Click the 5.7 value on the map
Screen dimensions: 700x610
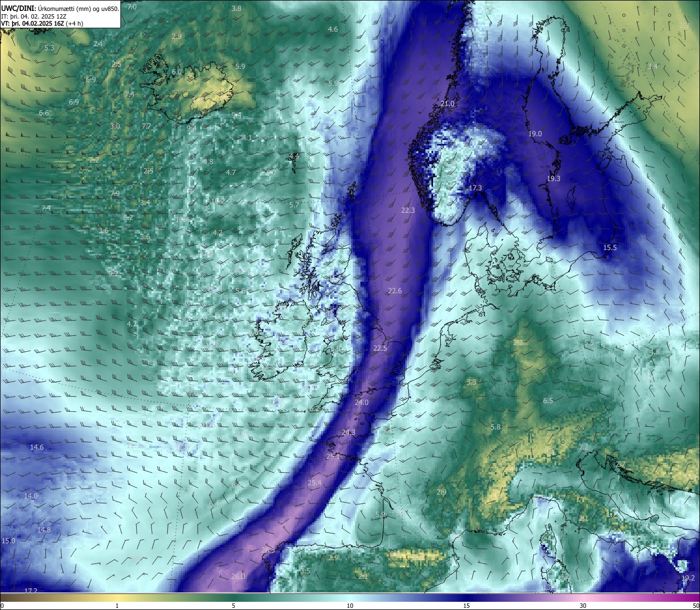pos(294,205)
